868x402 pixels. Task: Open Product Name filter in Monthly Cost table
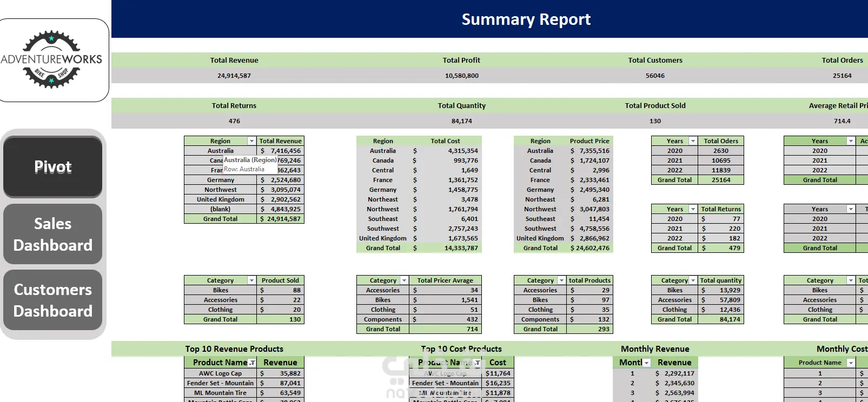851,363
